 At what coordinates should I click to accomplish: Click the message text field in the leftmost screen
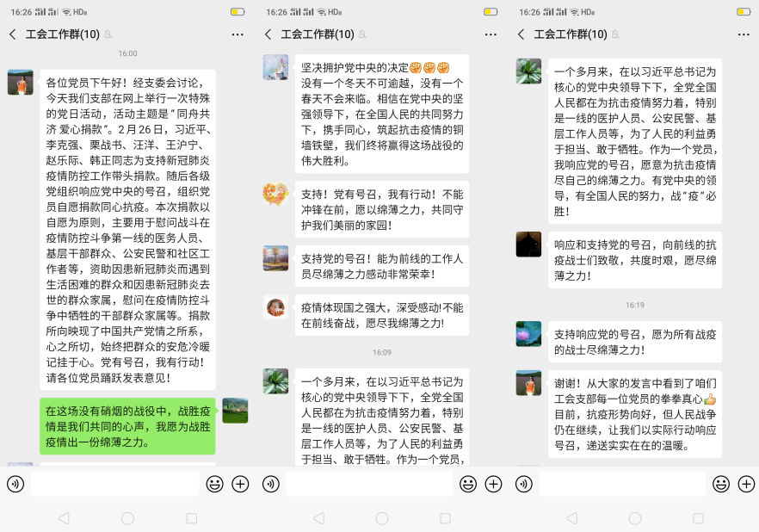(x=114, y=484)
